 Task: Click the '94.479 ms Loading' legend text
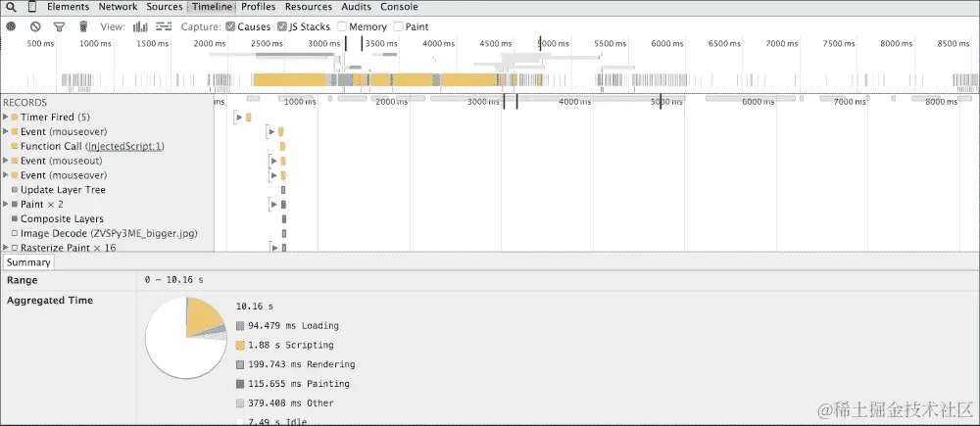(293, 326)
